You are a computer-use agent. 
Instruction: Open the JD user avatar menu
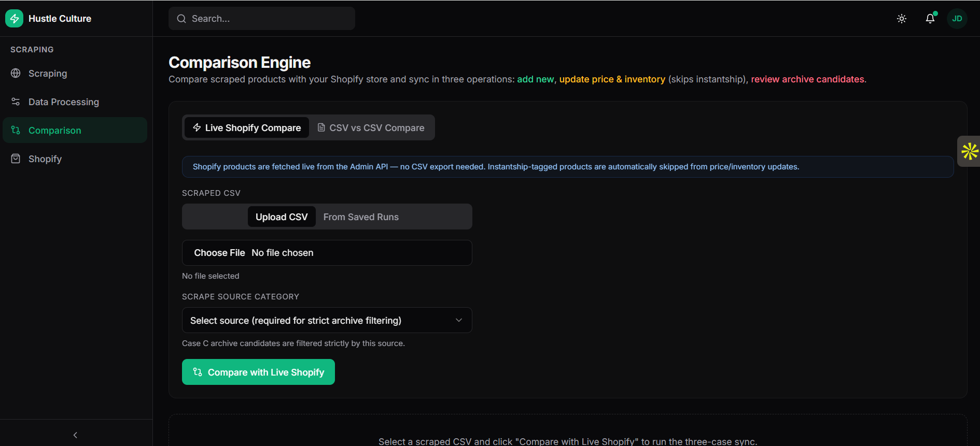(957, 19)
